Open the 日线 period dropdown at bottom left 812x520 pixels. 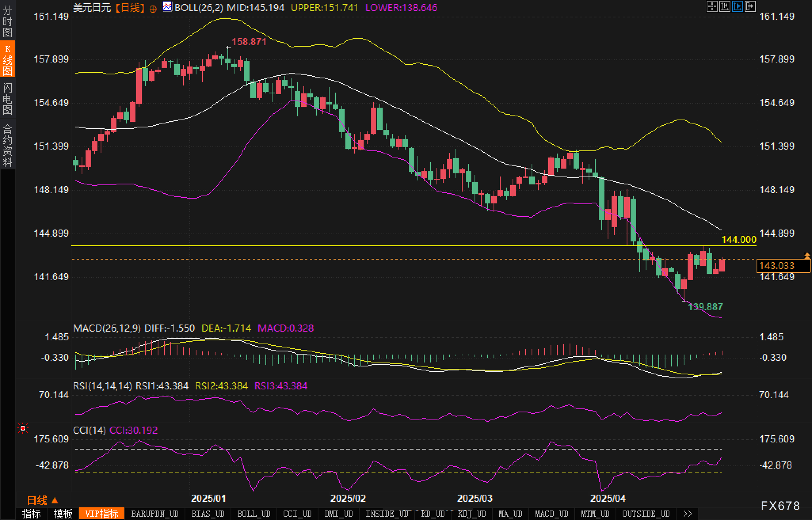tap(42, 501)
